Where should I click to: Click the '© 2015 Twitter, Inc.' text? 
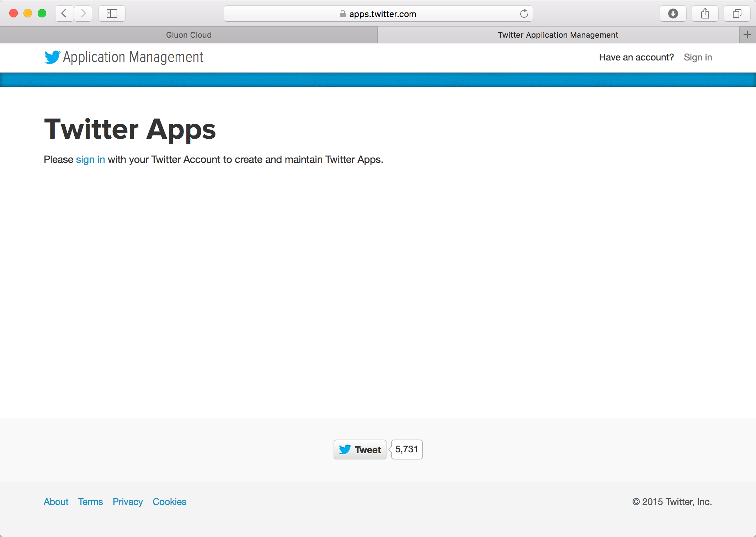[672, 502]
